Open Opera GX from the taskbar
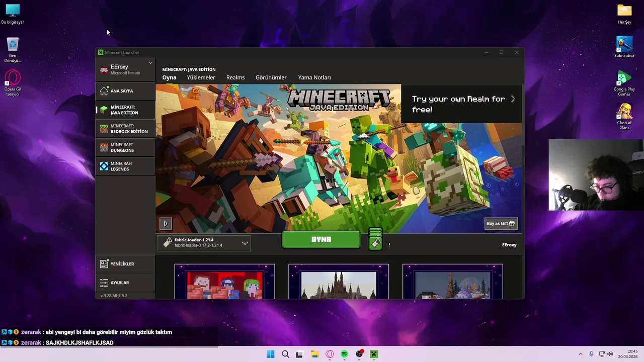Viewport: 644px width, 362px height. [x=330, y=354]
